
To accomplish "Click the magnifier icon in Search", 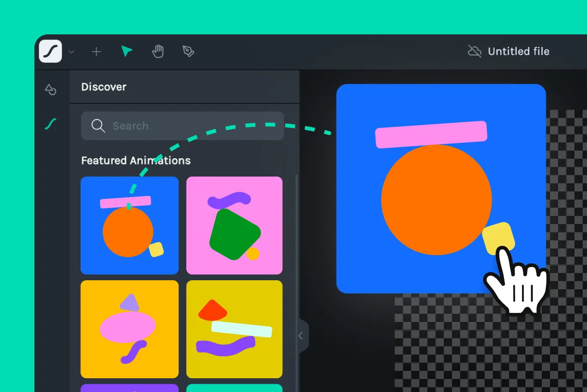I will point(98,126).
